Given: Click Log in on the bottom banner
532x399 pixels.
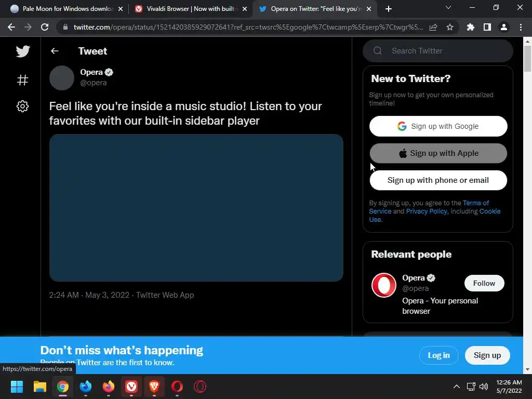Looking at the screenshot, I should tap(438, 355).
